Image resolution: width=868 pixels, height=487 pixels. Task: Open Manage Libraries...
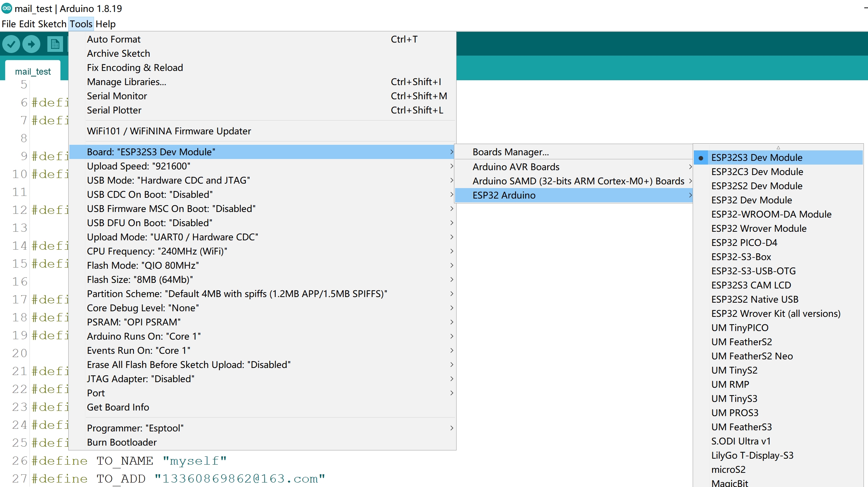(263, 82)
